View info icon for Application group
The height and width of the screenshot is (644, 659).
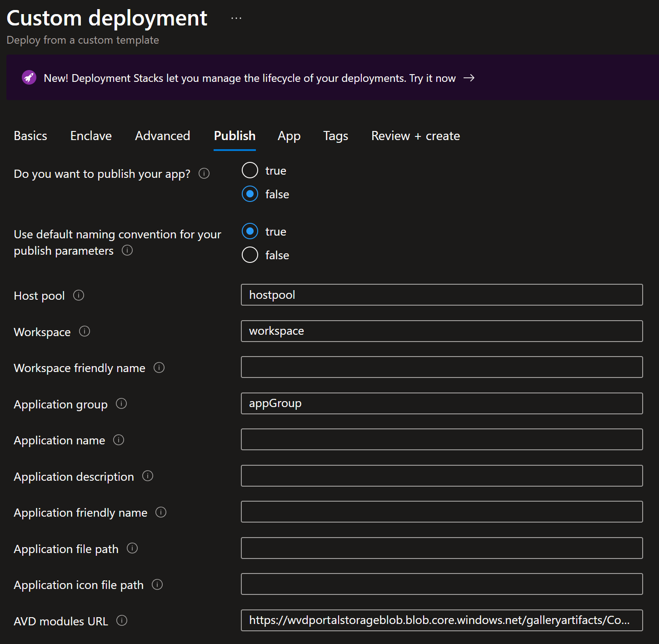(121, 403)
